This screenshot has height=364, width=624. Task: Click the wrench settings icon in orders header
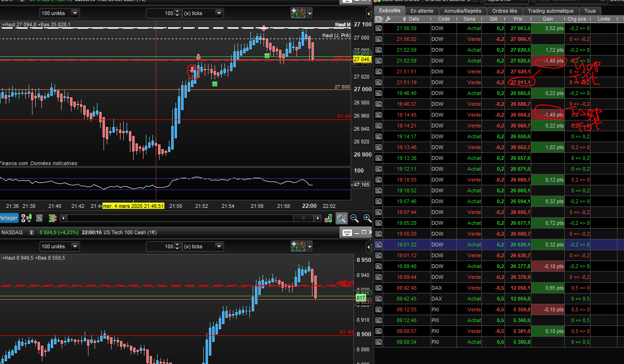pyautogui.click(x=388, y=19)
